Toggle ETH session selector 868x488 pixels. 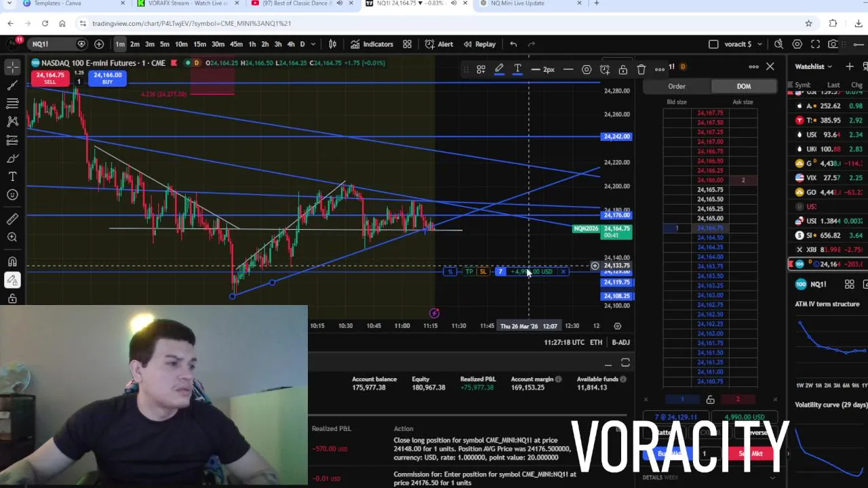click(x=595, y=342)
